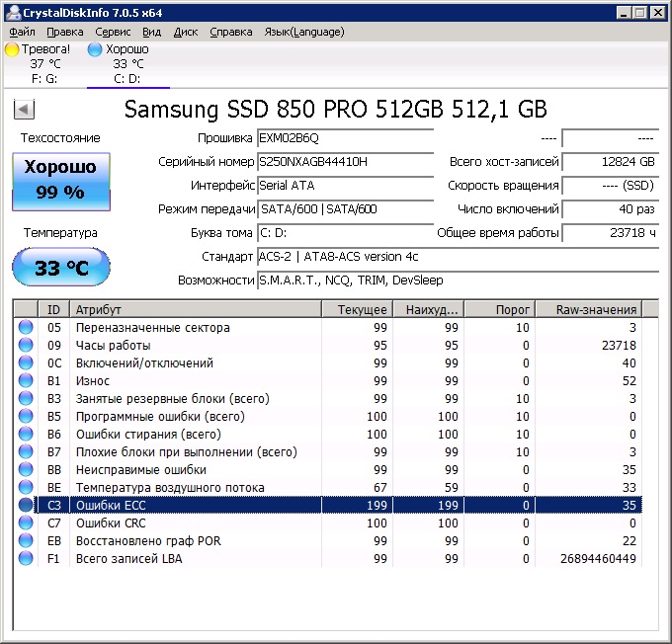Select Программные ошибки (всего) row
672x644 pixels.
click(x=328, y=416)
